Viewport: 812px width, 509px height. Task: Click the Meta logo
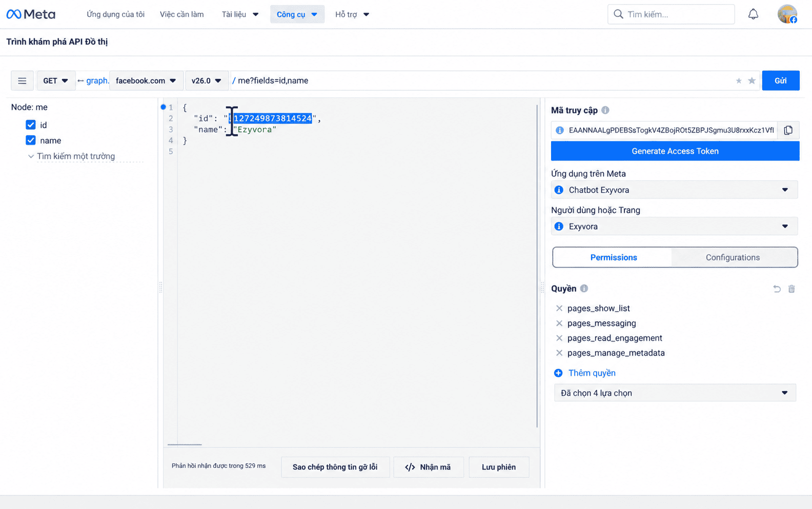point(31,14)
